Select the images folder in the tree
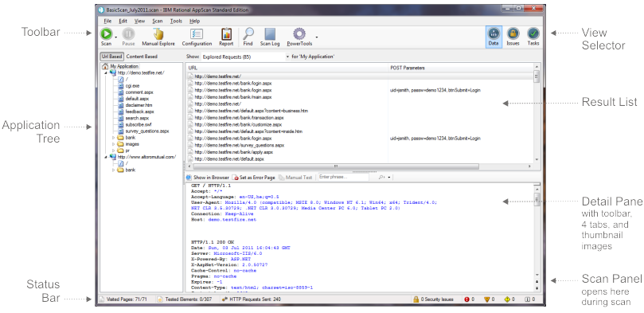 tap(128, 144)
